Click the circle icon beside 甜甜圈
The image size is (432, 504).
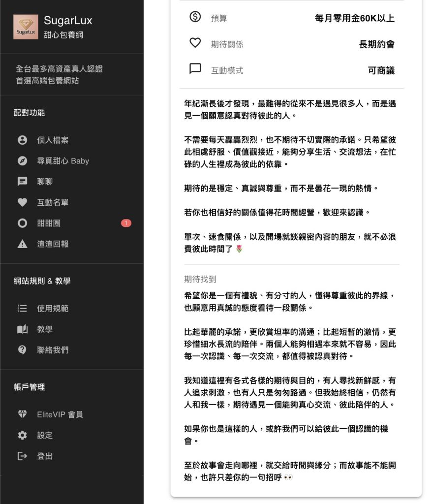[x=22, y=223]
